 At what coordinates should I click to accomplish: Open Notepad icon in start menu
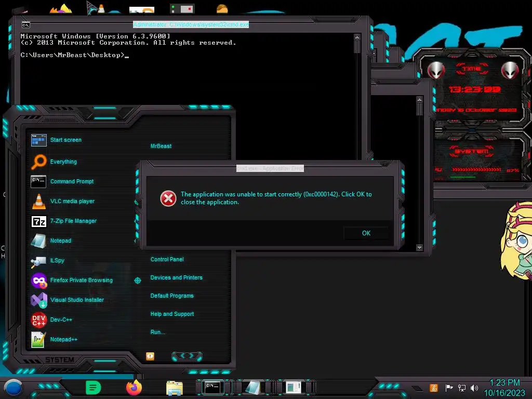point(38,241)
